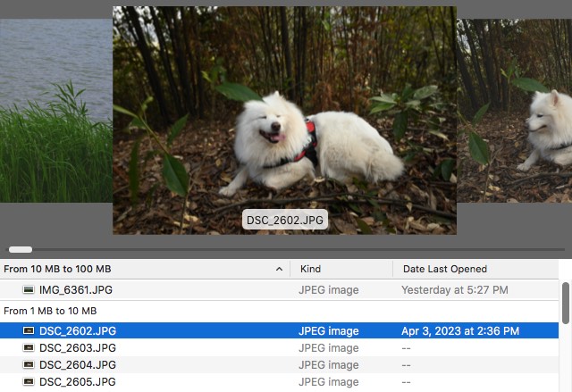The height and width of the screenshot is (392, 572).
Task: Click the DSC_2603.JPG file icon
Action: (29, 347)
